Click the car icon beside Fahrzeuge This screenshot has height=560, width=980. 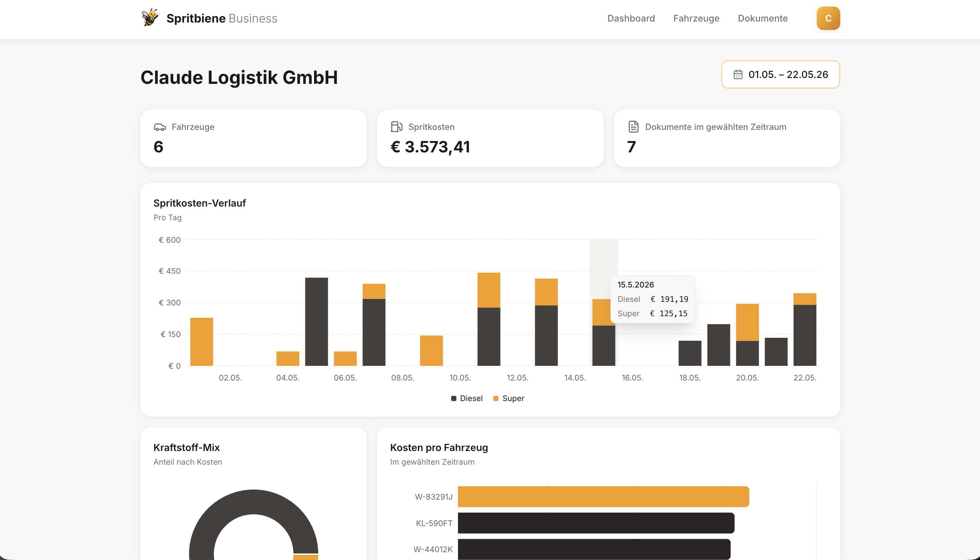(160, 127)
